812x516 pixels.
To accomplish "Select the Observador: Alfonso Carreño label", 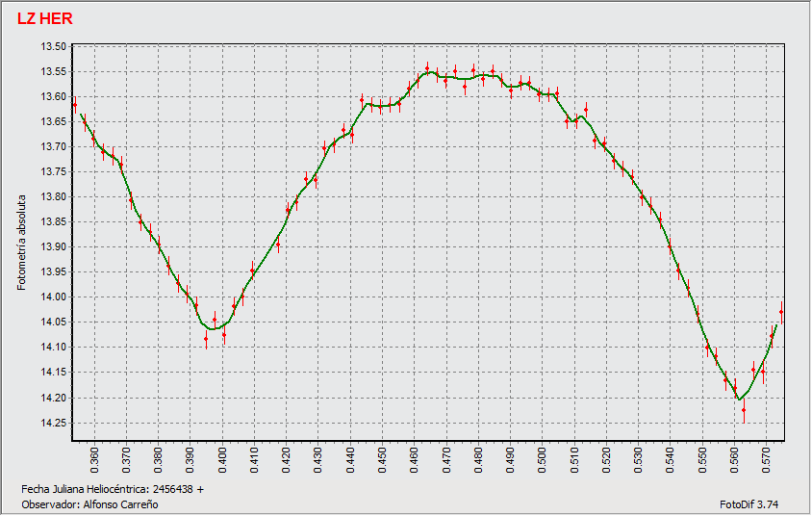I will coord(89,503).
